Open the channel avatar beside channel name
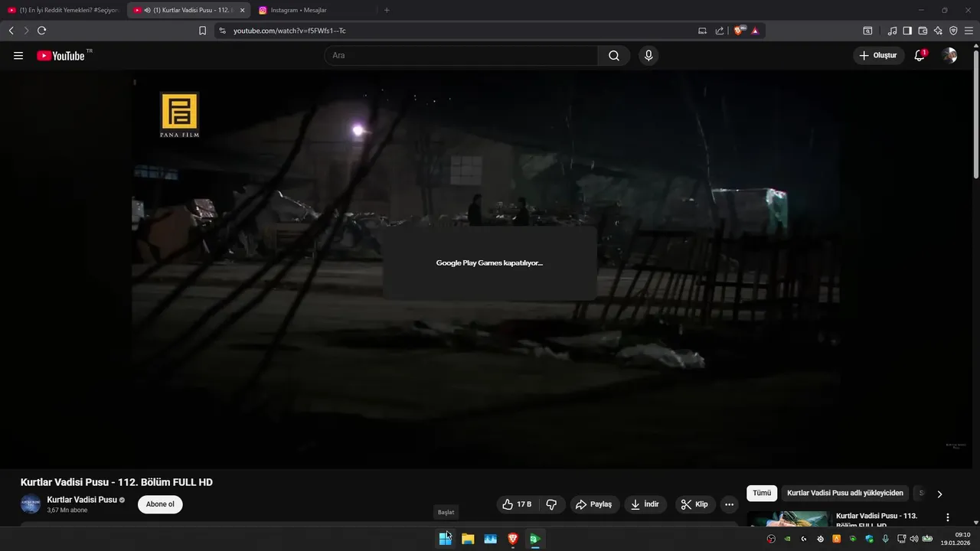Image resolution: width=980 pixels, height=551 pixels. point(31,504)
